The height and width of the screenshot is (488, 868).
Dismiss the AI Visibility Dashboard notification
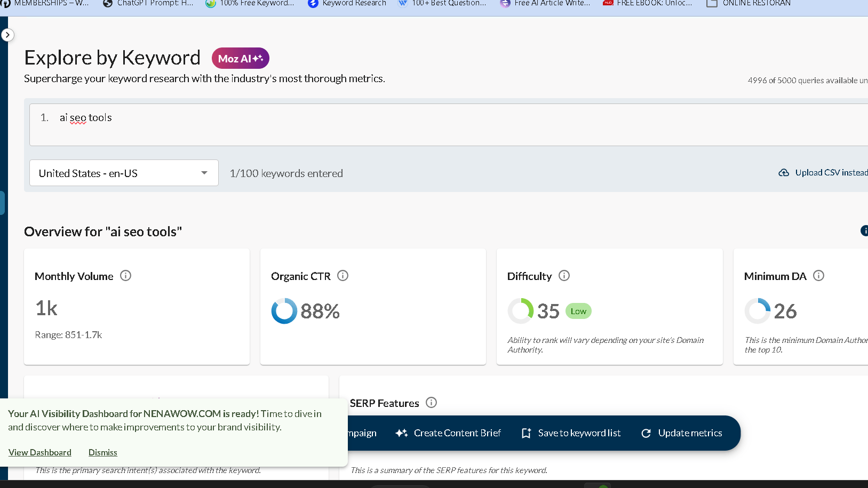(102, 452)
